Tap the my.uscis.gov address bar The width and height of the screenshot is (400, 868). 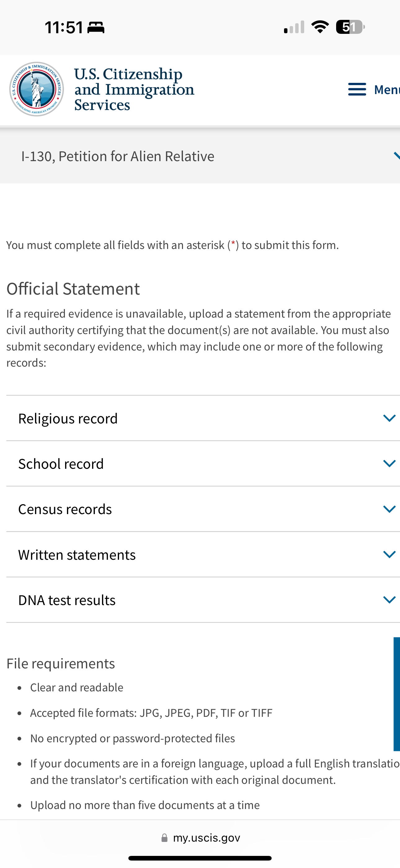click(x=200, y=838)
